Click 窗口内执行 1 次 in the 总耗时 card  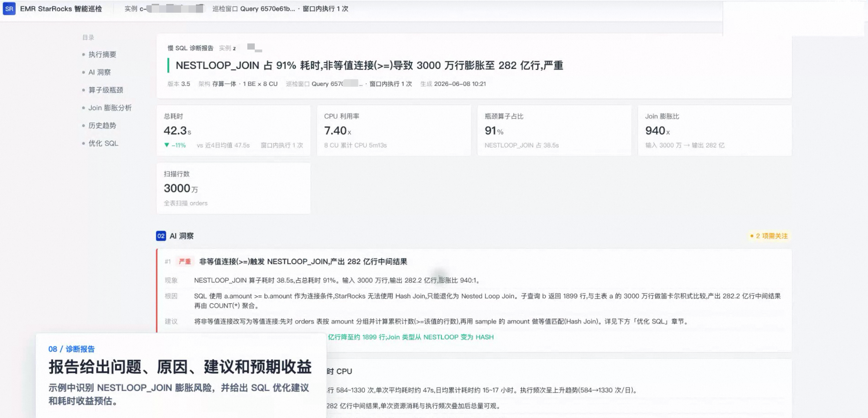pyautogui.click(x=282, y=145)
